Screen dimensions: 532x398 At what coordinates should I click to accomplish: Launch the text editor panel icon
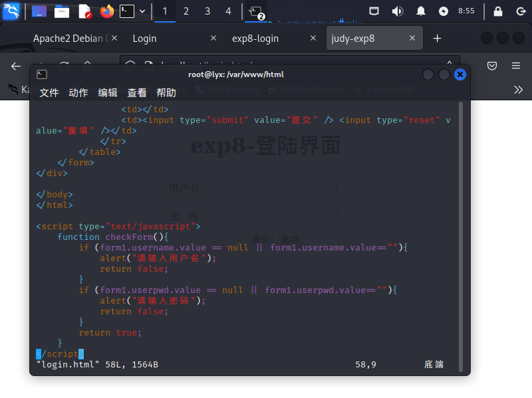click(85, 11)
